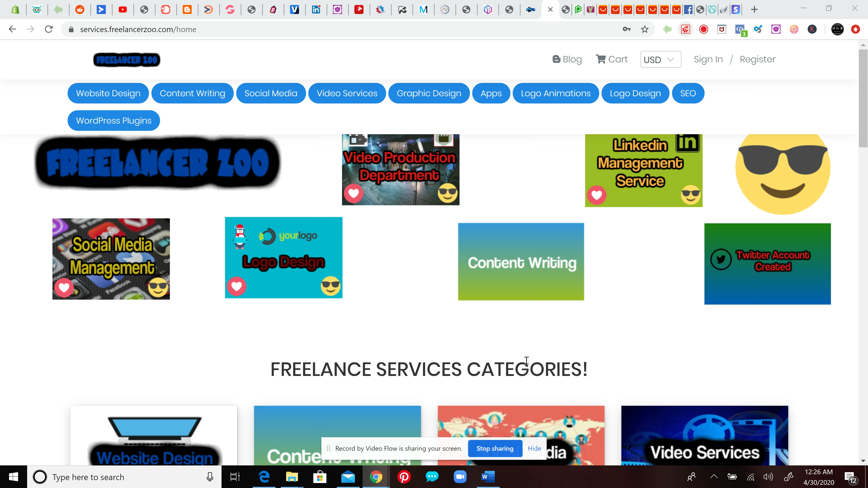Open Task View in taskbar
This screenshot has height=488, width=868.
tap(235, 477)
